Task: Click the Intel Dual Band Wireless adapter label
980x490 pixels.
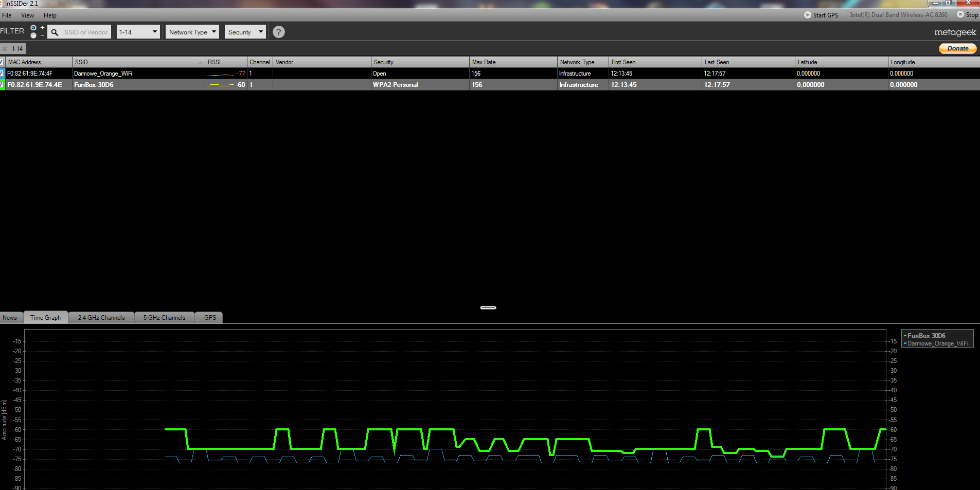Action: [x=898, y=15]
